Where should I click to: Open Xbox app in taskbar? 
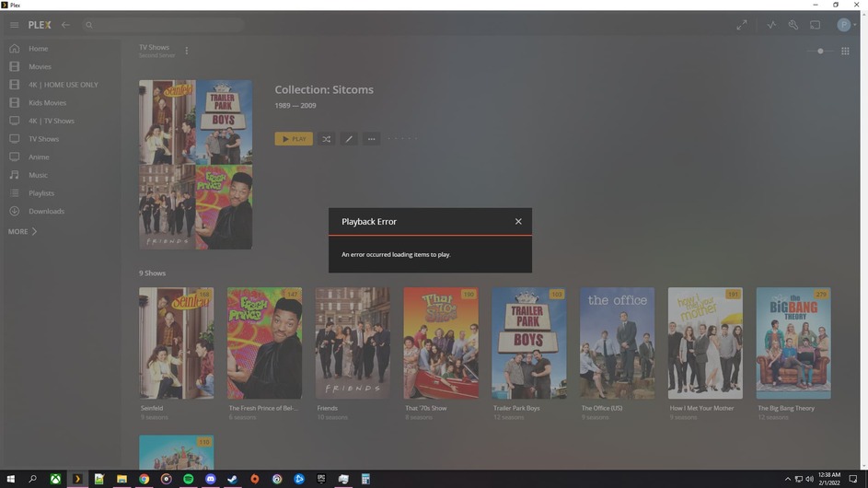[55, 479]
